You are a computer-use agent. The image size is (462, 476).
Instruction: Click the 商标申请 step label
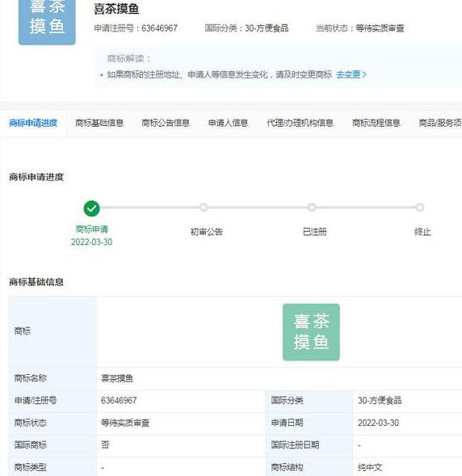tap(91, 230)
